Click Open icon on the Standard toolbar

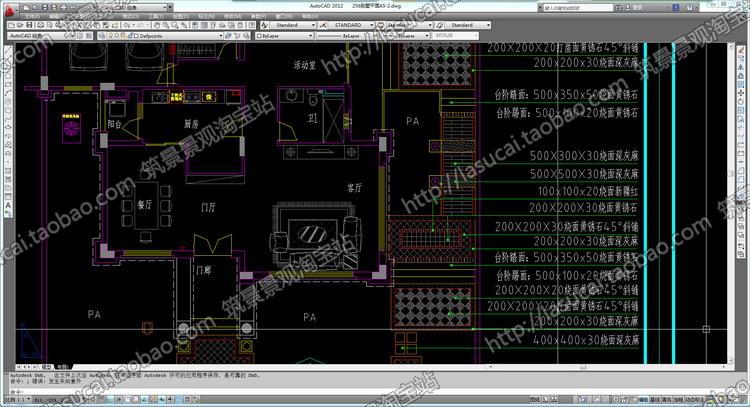coord(20,25)
